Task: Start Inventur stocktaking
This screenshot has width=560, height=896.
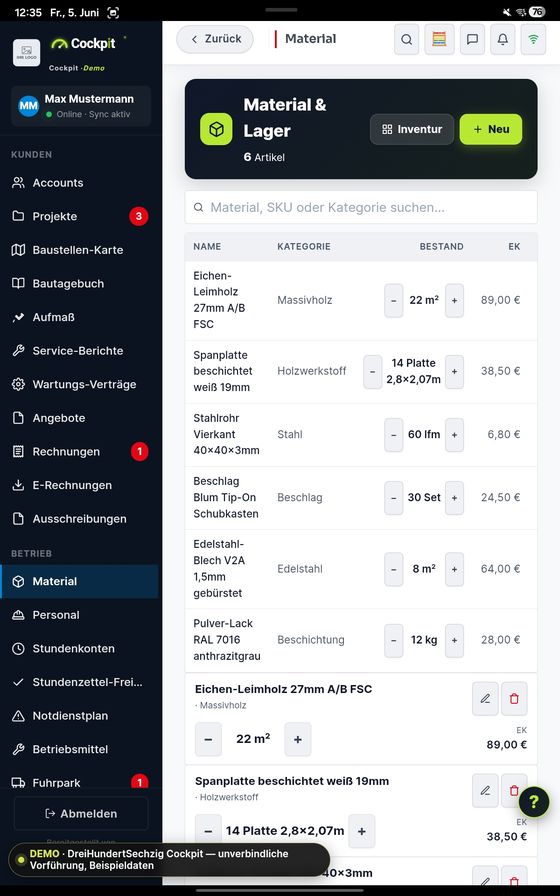Action: (x=412, y=129)
